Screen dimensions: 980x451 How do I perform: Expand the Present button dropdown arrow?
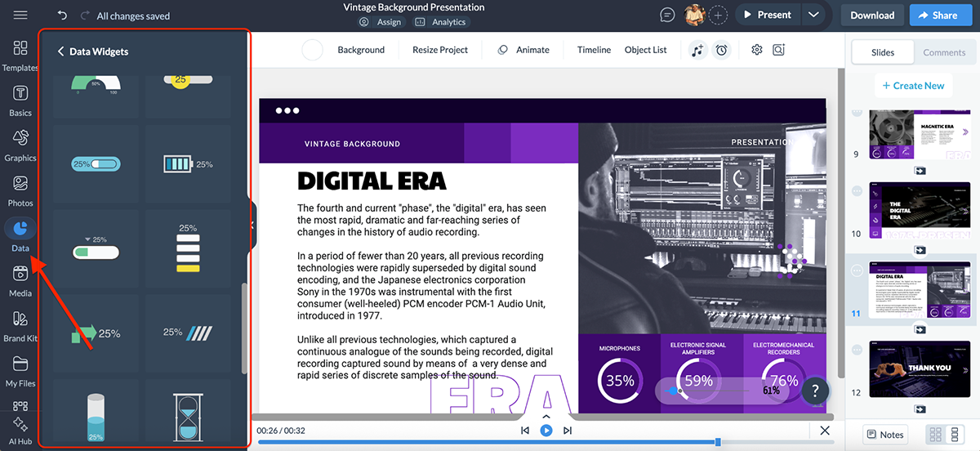pyautogui.click(x=813, y=15)
